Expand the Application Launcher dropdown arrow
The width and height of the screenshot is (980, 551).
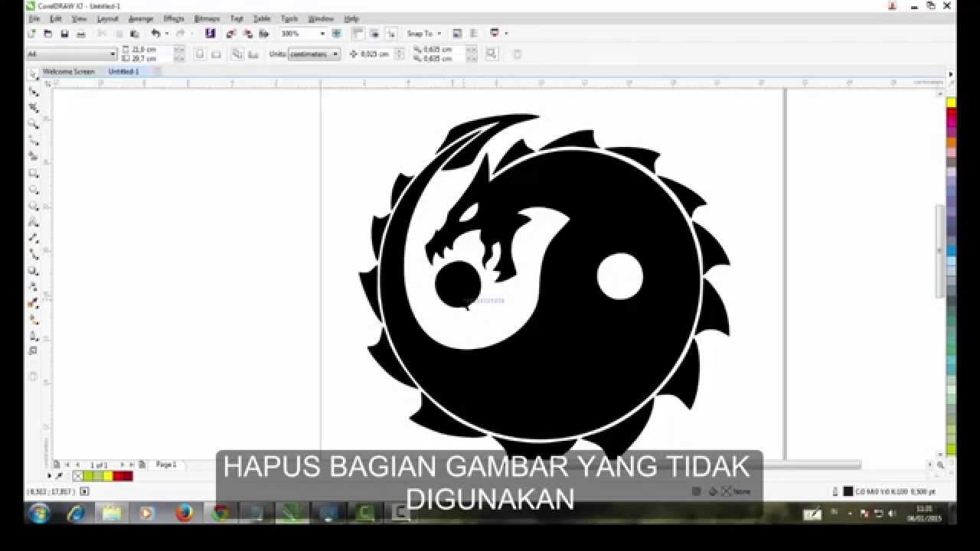point(506,34)
